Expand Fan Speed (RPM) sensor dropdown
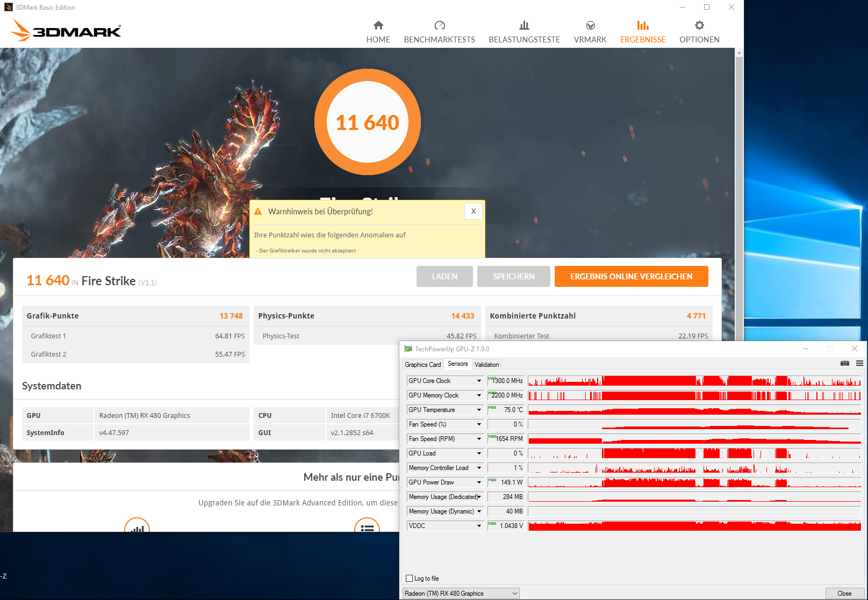The height and width of the screenshot is (600, 868). click(479, 439)
